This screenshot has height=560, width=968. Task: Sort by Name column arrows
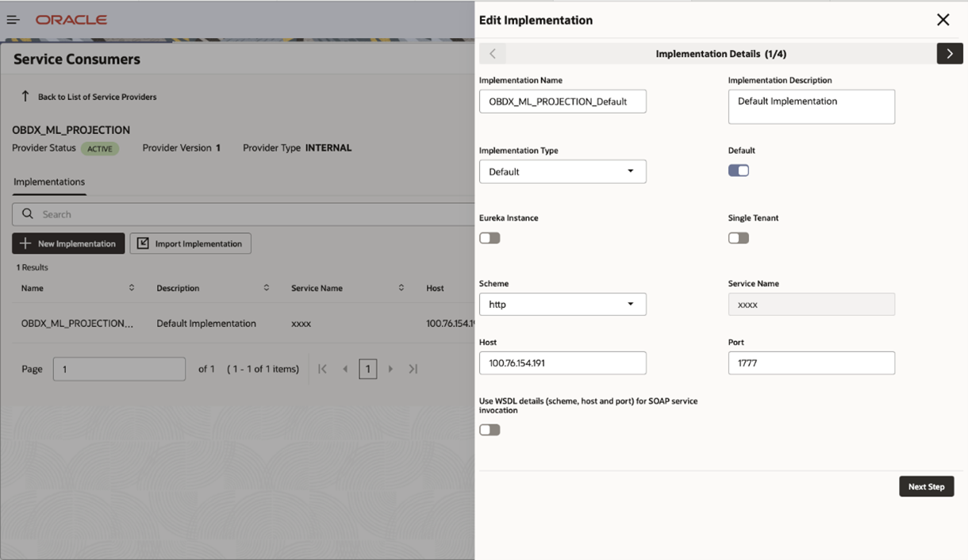click(132, 288)
